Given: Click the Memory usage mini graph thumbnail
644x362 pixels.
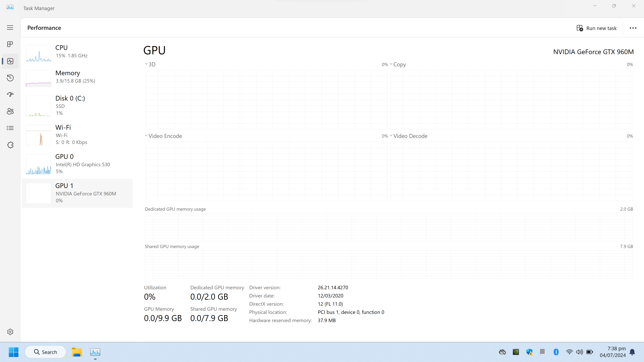Looking at the screenshot, I should point(39,78).
